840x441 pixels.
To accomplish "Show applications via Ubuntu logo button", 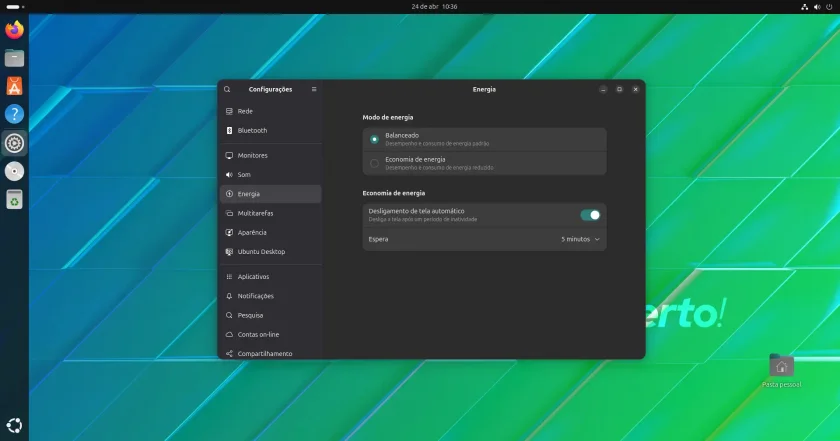I will (x=14, y=425).
